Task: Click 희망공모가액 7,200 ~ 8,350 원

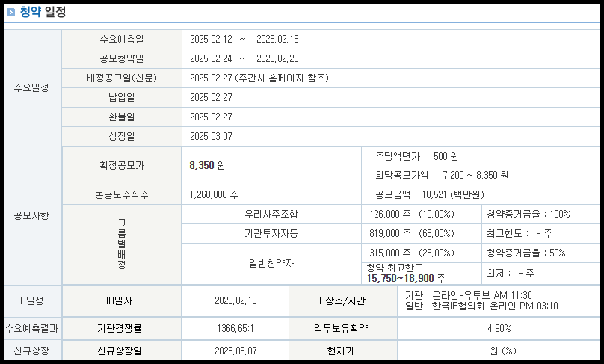Action: [x=442, y=175]
